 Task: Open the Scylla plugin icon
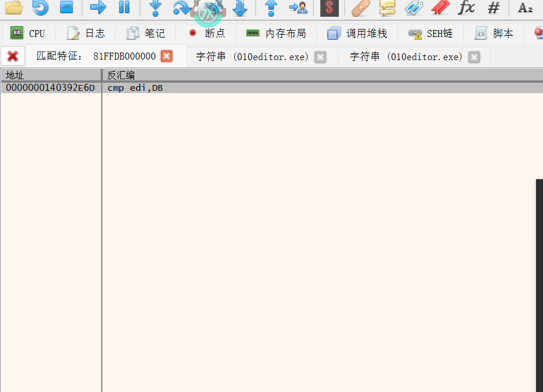[x=329, y=8]
